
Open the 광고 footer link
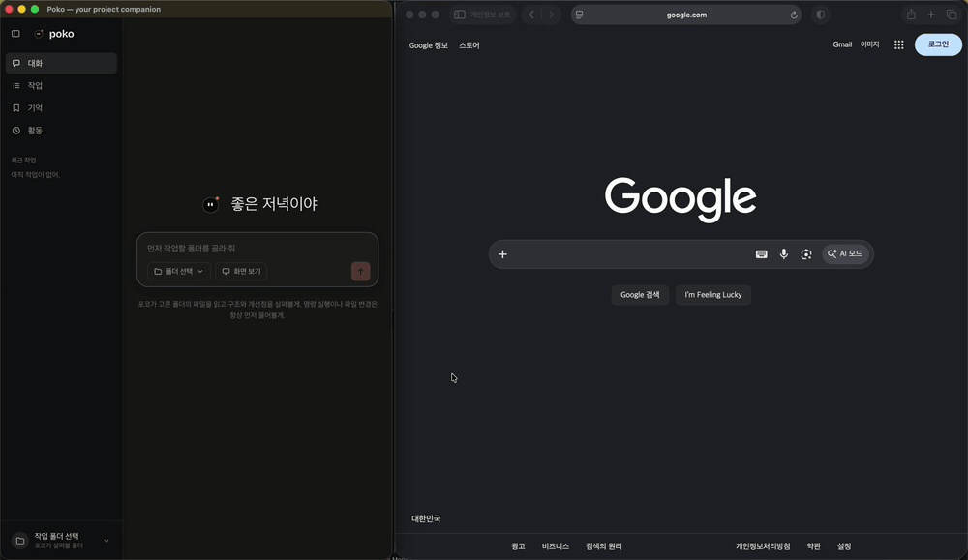pyautogui.click(x=518, y=546)
